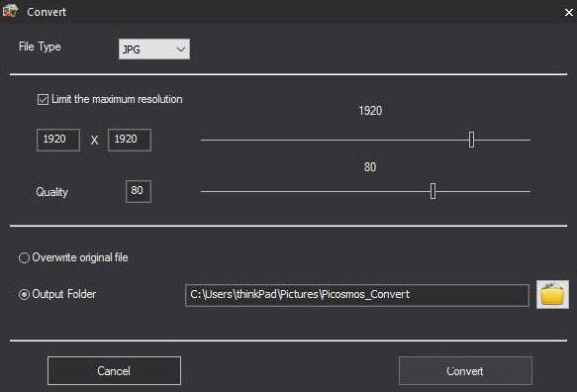Select the Output Folder radio button

(x=24, y=294)
